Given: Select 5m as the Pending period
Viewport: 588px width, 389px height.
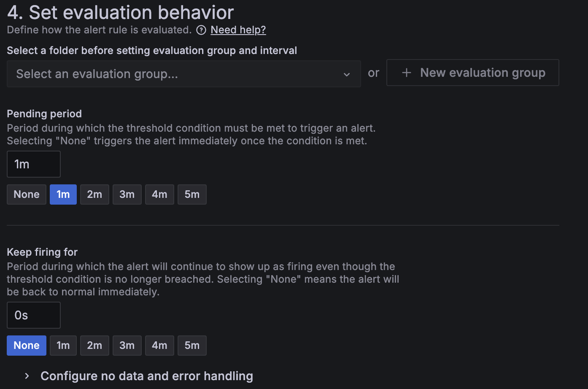Looking at the screenshot, I should click(192, 194).
